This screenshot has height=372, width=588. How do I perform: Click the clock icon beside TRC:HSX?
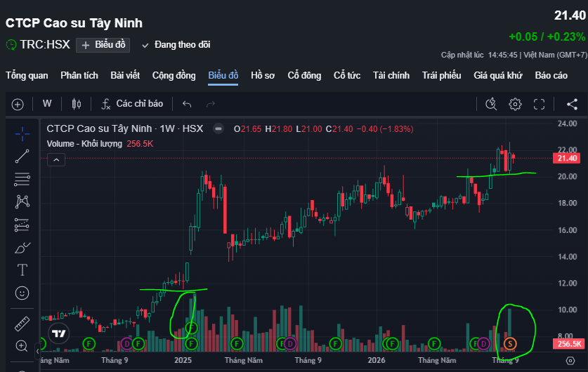point(11,45)
